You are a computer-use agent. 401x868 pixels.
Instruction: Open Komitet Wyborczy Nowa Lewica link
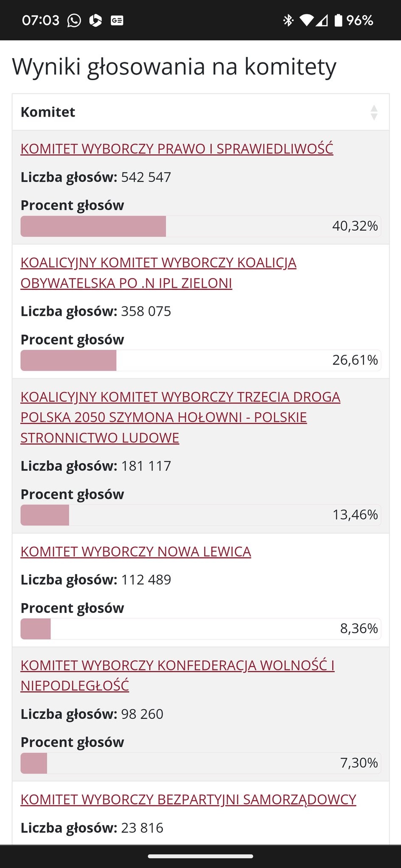(x=136, y=551)
